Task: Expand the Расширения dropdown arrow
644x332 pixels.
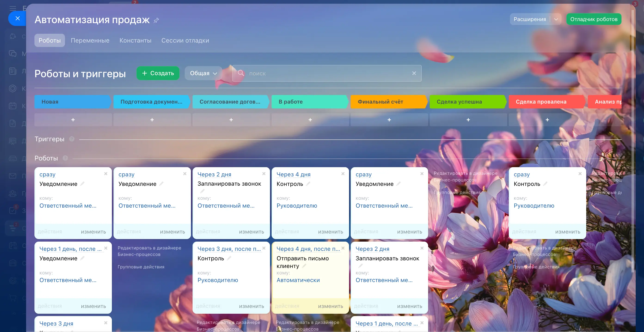Action: (x=556, y=19)
